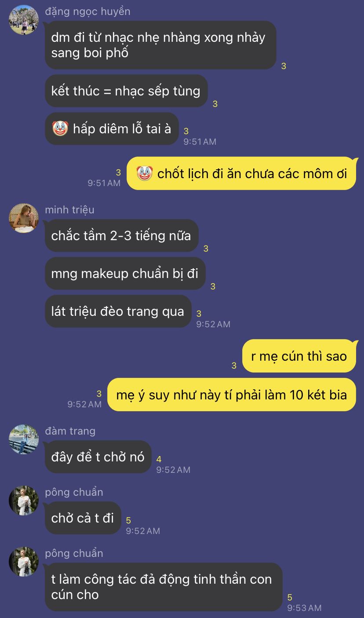Tap the sender name 'minh triệu'
The width and height of the screenshot is (364, 618).
[x=69, y=210]
